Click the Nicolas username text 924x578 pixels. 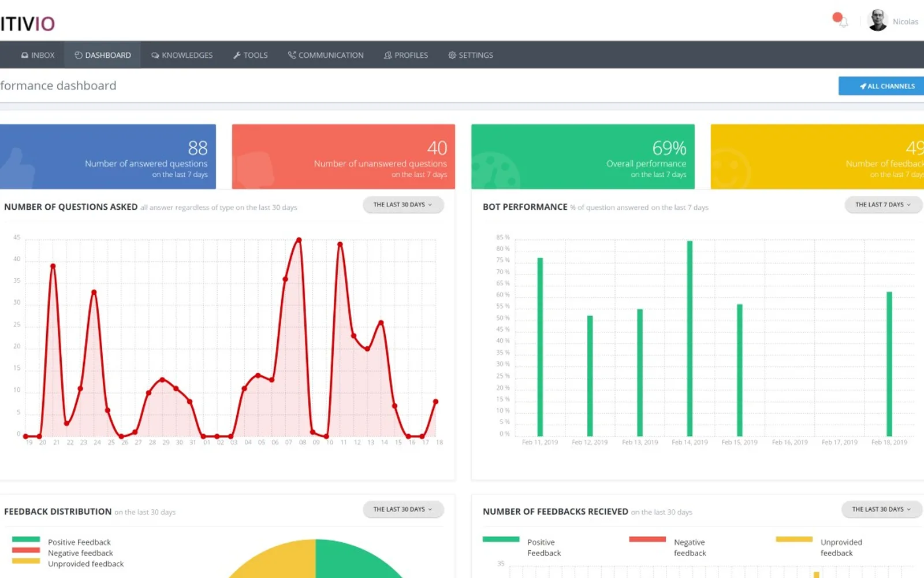click(x=905, y=21)
